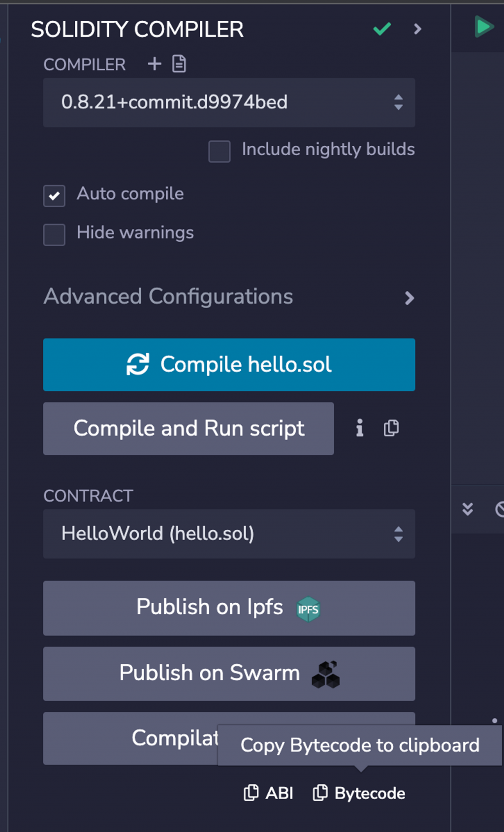Uncheck the Auto compile checkbox
The width and height of the screenshot is (504, 832).
pos(54,196)
